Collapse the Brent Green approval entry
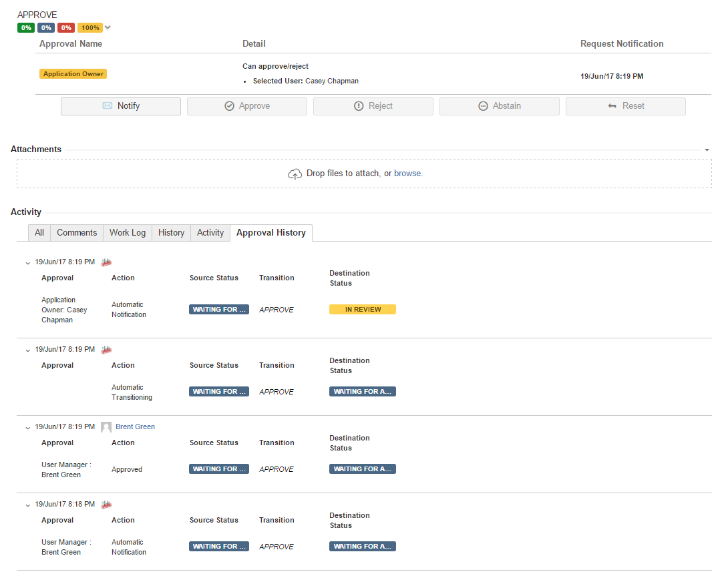The height and width of the screenshot is (584, 728). [27, 428]
